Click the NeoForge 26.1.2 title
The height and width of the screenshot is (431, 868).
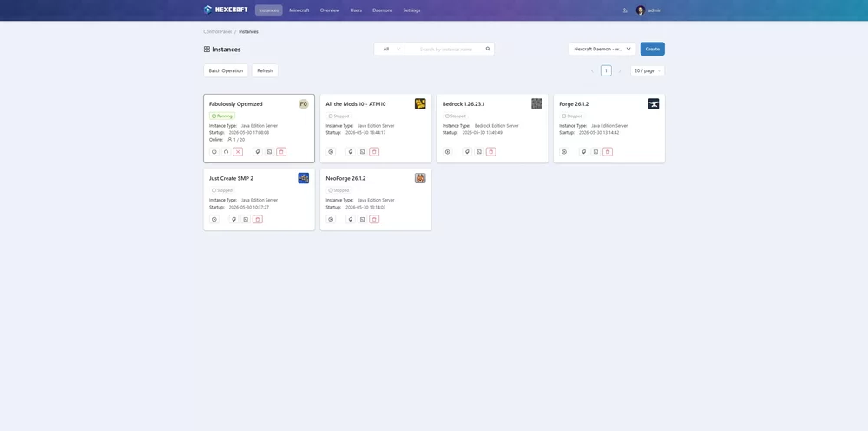(346, 178)
